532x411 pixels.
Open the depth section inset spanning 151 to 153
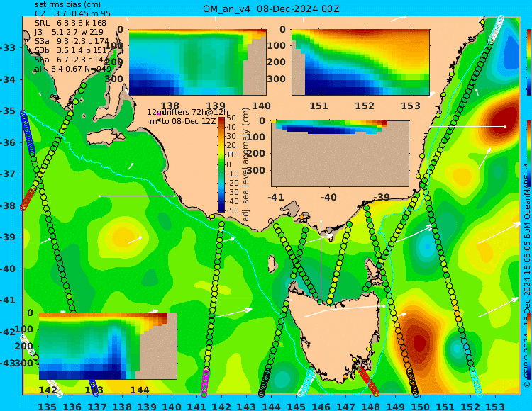coord(360,62)
